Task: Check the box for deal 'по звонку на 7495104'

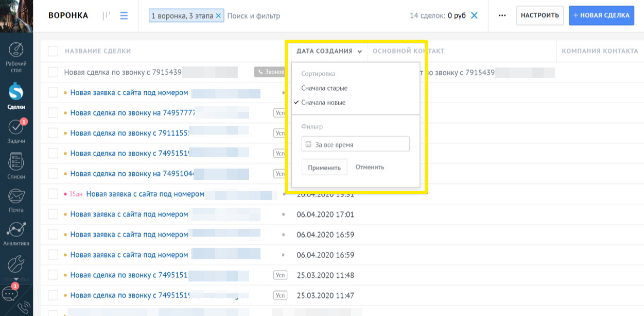Action: [53, 174]
